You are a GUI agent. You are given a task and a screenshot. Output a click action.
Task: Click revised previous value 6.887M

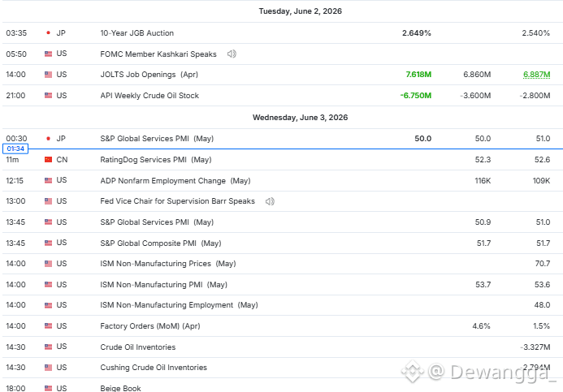[536, 75]
